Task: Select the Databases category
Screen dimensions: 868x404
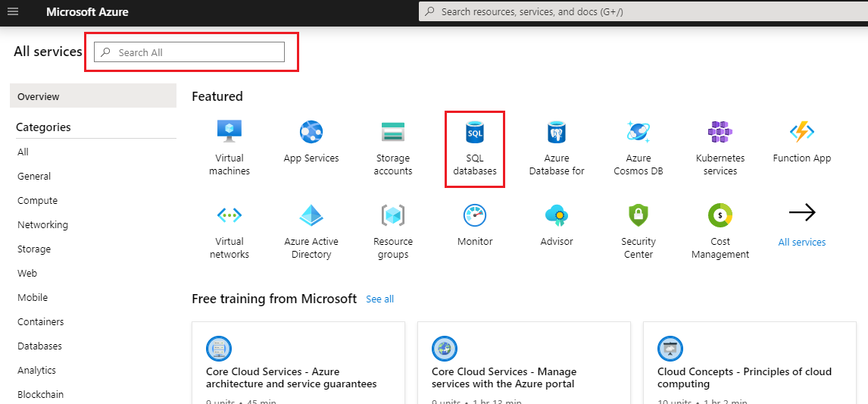Action: pyautogui.click(x=39, y=346)
